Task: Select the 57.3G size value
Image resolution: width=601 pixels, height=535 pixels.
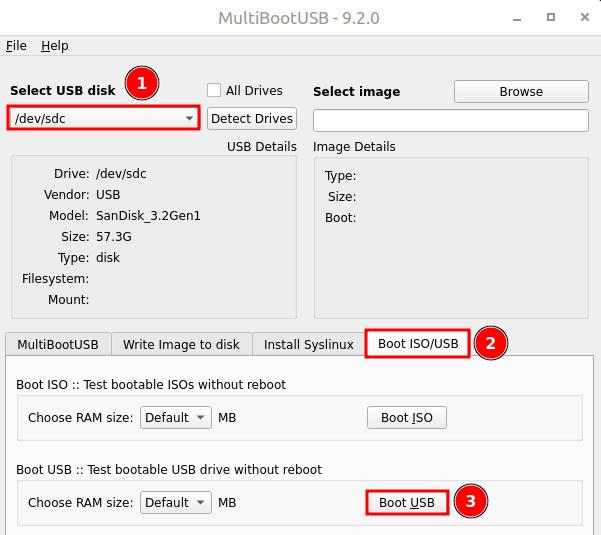Action: [x=114, y=236]
